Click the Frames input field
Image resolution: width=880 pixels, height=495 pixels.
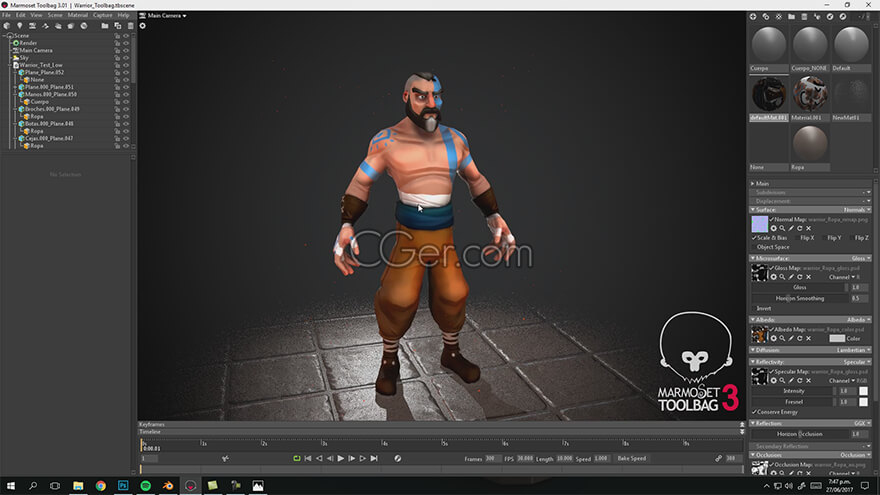(493, 459)
